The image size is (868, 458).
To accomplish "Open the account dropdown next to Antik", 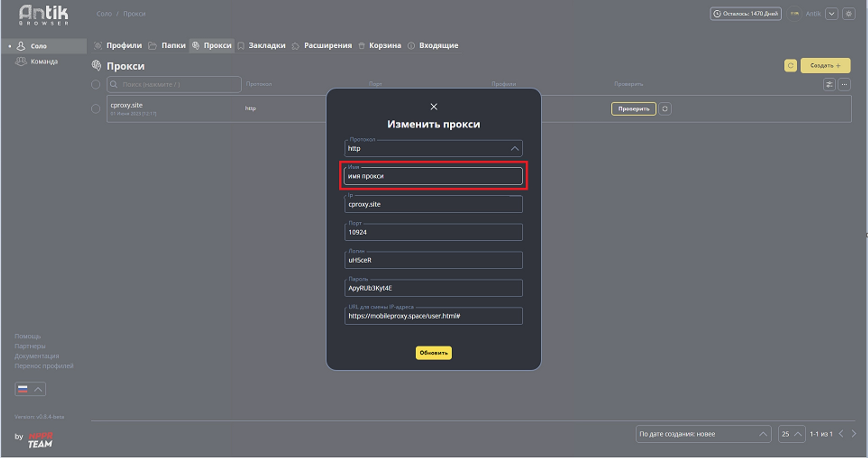I will [832, 14].
